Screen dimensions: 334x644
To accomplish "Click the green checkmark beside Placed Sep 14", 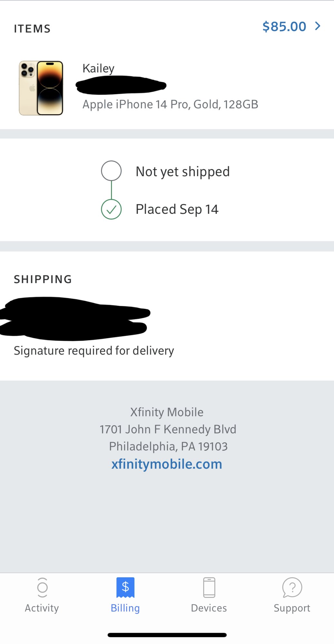I will 111,209.
